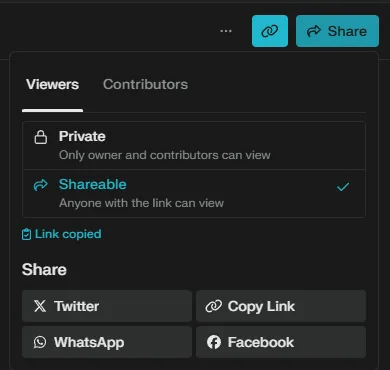Click the teal share arrow beside Shareable
The height and width of the screenshot is (370, 390).
pos(41,185)
